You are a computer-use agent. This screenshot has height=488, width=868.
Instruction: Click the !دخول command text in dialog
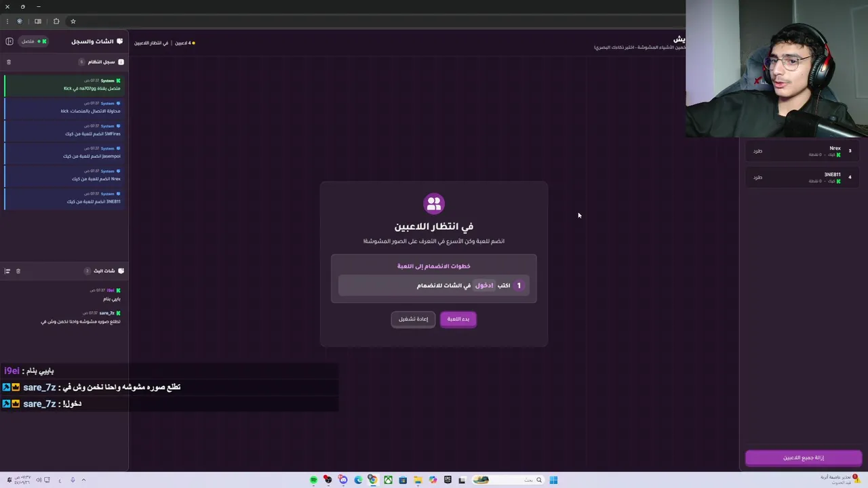484,285
